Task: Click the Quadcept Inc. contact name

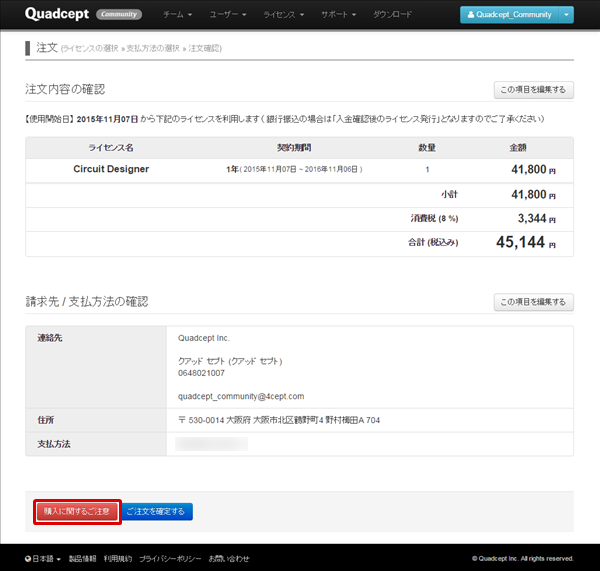Action: click(204, 338)
